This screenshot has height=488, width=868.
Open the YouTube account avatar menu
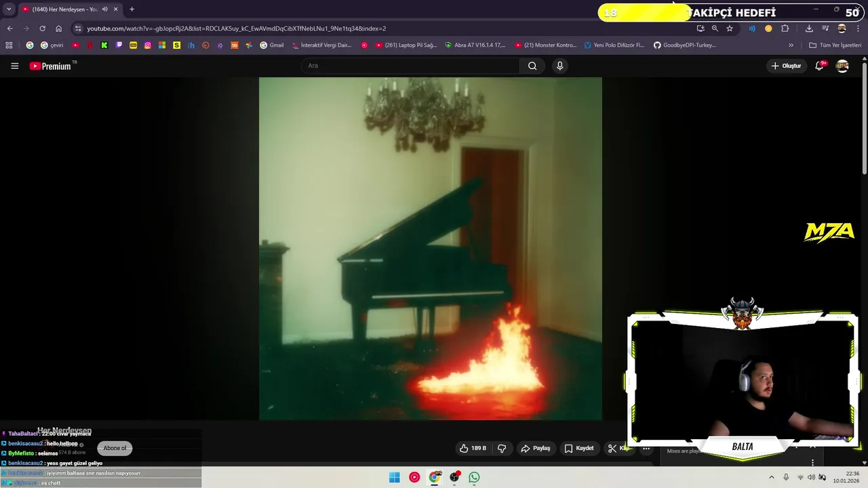click(x=842, y=66)
